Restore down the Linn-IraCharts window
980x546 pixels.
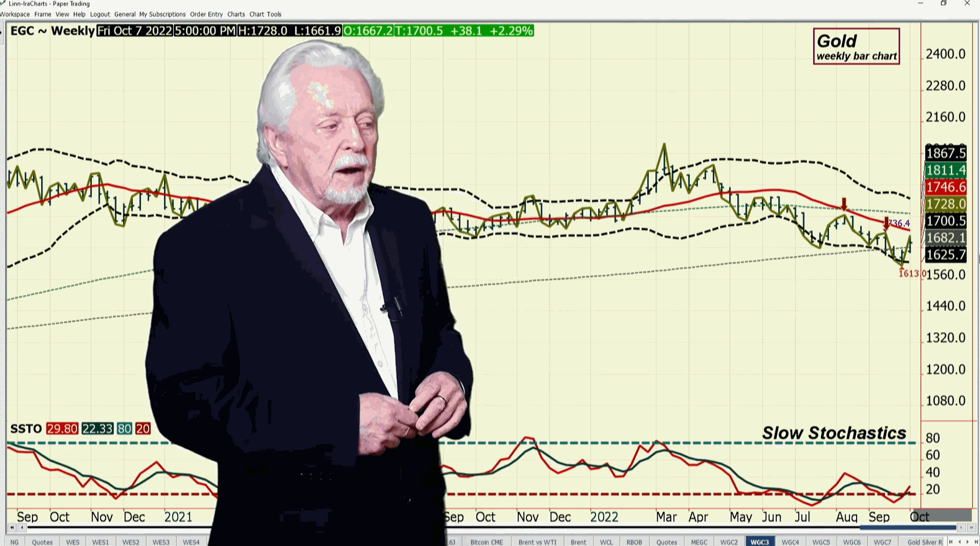point(944,3)
